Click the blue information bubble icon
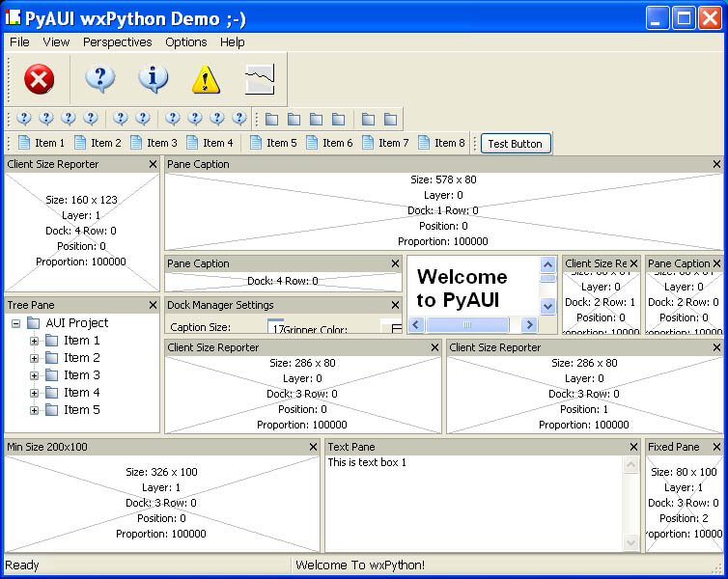The width and height of the screenshot is (728, 579). click(153, 79)
